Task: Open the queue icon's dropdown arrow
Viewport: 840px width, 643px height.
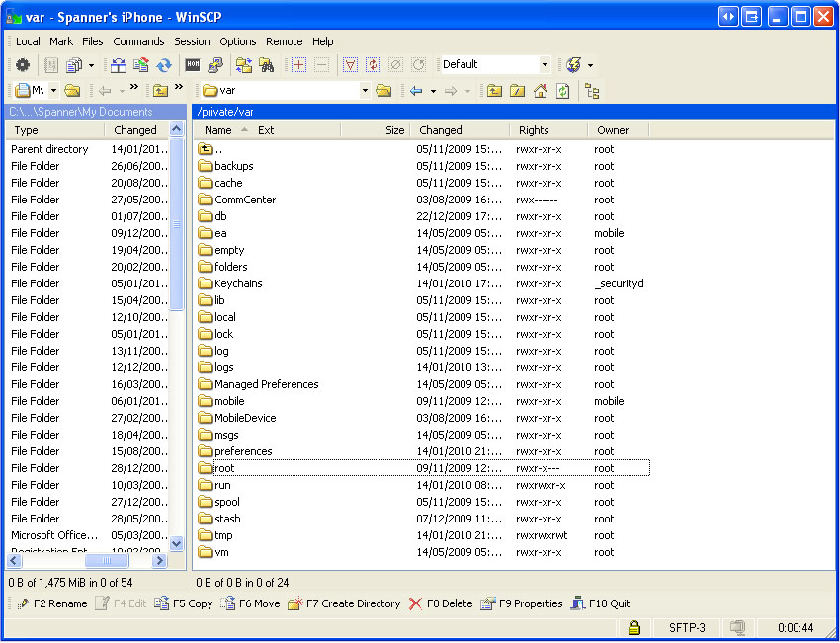Action: pos(91,65)
